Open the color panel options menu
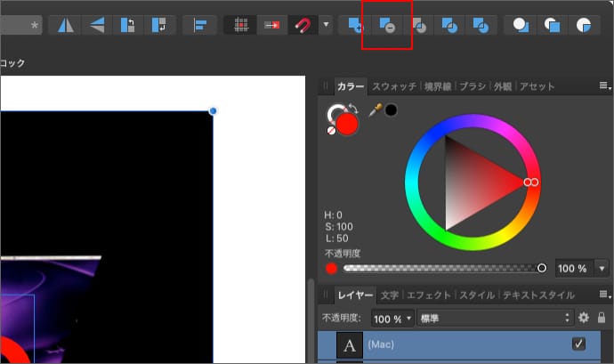Screen dimensions: 614x364 tap(604, 86)
